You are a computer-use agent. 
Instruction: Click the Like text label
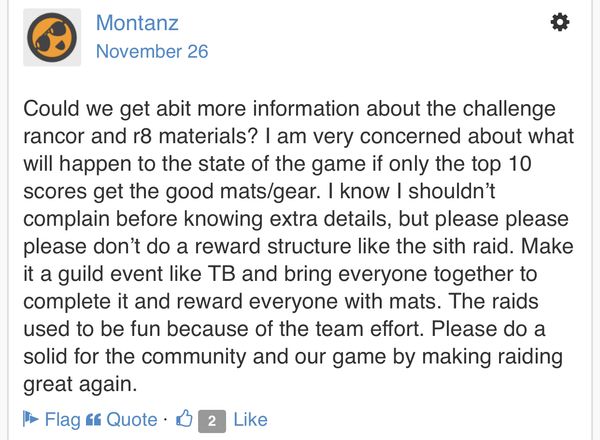[x=249, y=420]
